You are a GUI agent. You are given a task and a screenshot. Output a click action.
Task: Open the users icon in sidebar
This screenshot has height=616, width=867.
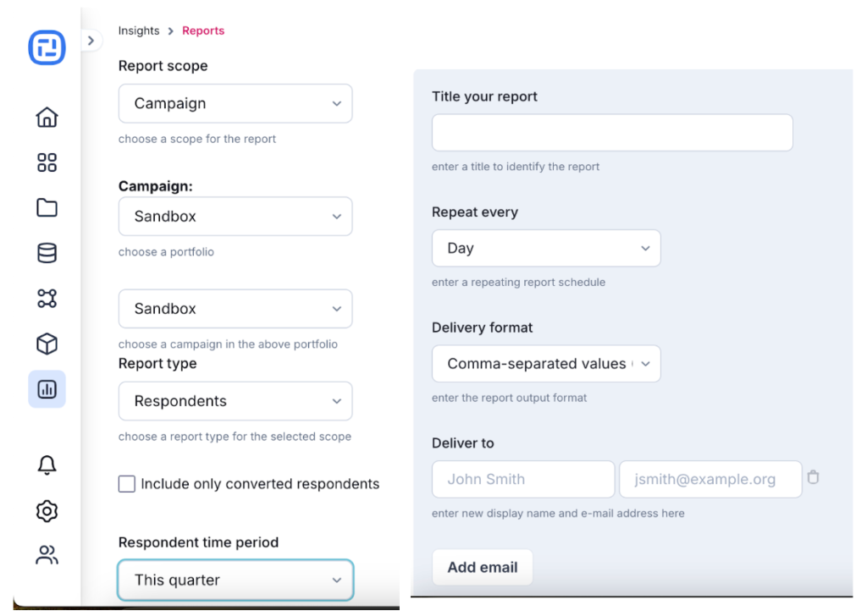(47, 555)
